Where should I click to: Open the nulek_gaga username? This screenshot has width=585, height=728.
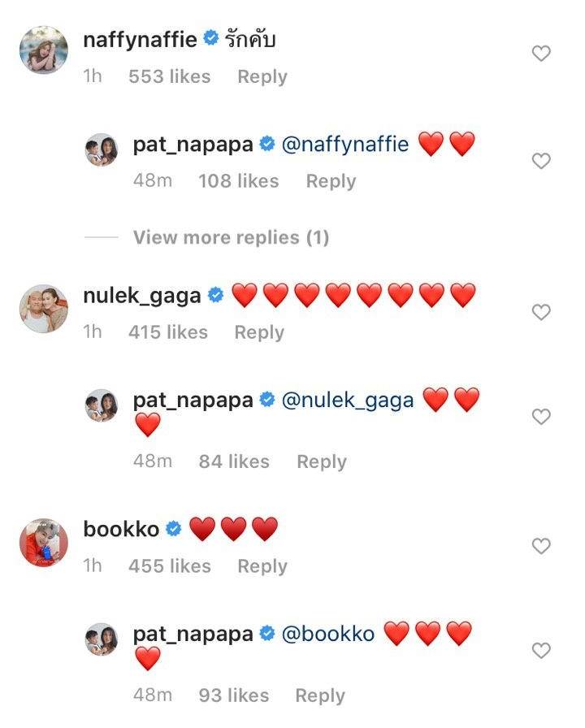(142, 296)
